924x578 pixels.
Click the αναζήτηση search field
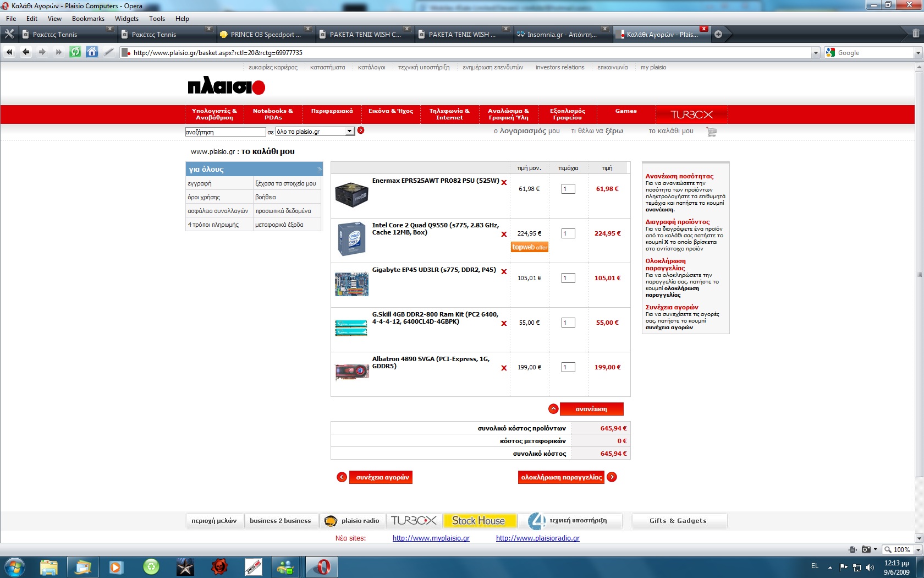(226, 132)
